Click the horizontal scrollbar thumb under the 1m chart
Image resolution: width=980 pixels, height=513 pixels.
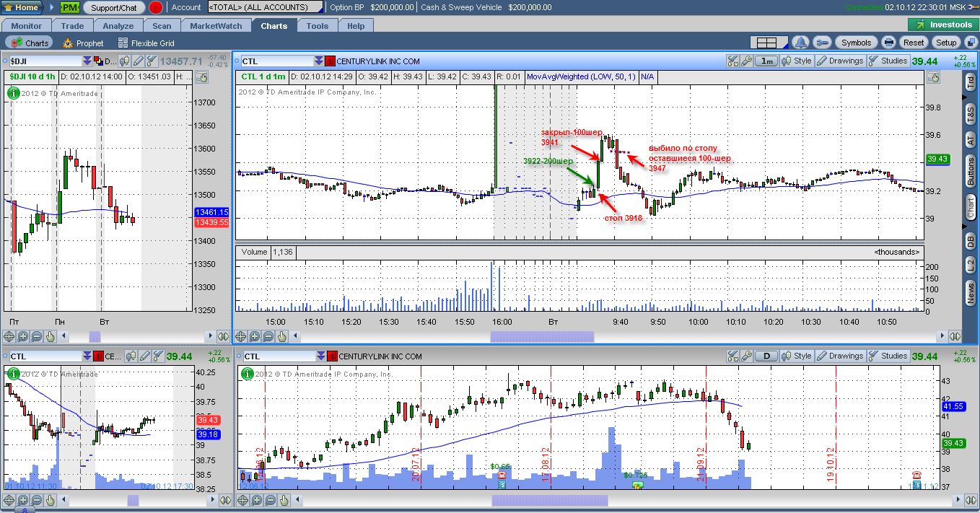click(542, 336)
